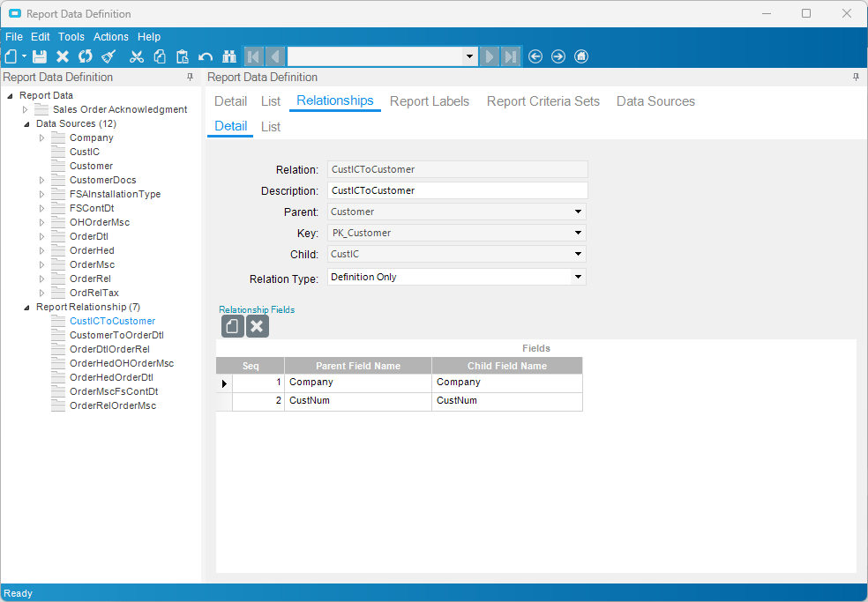Click the CustNum parent field cell
The image size is (868, 602).
pos(358,400)
